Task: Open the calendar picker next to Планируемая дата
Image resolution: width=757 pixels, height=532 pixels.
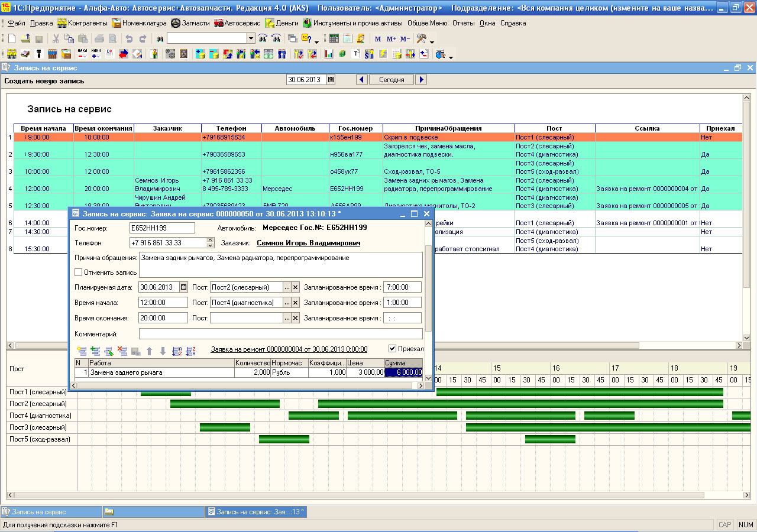Action: pyautogui.click(x=183, y=287)
